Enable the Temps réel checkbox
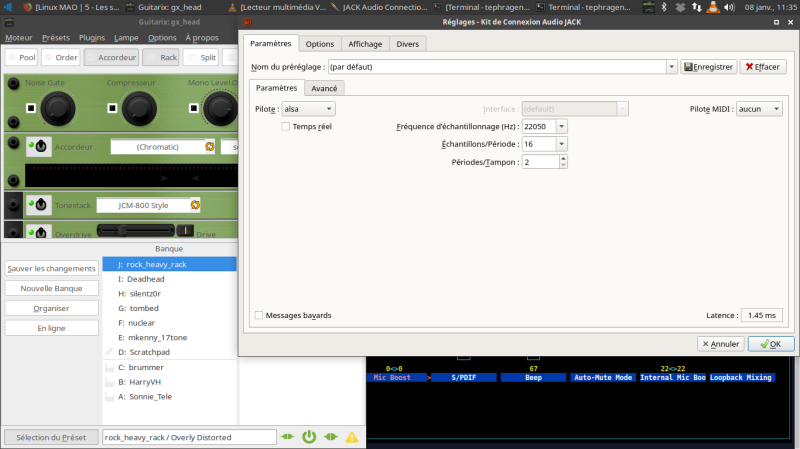The height and width of the screenshot is (449, 800). pyautogui.click(x=286, y=127)
